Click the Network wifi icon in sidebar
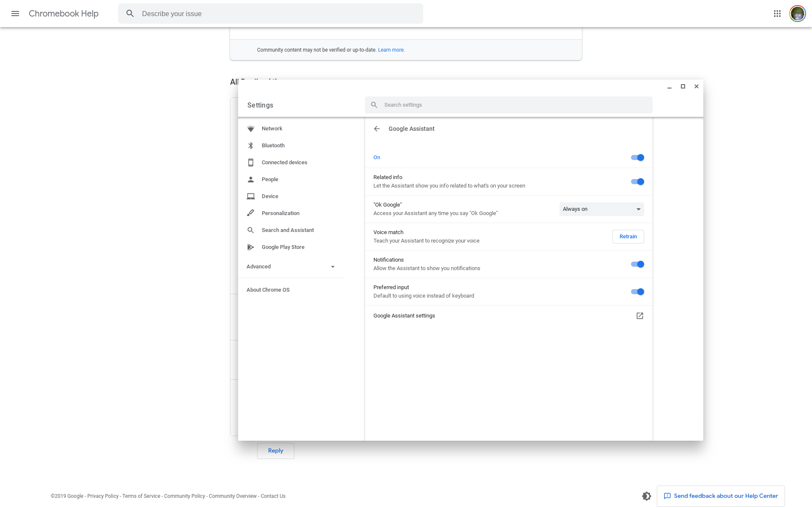Viewport: 812px width, 508px height. point(251,129)
